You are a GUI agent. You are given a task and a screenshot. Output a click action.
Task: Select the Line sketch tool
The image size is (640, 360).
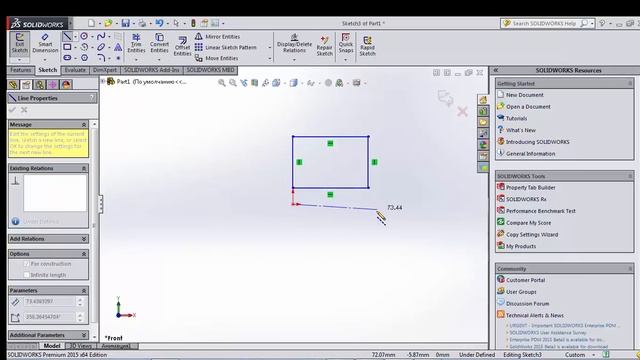coord(67,36)
